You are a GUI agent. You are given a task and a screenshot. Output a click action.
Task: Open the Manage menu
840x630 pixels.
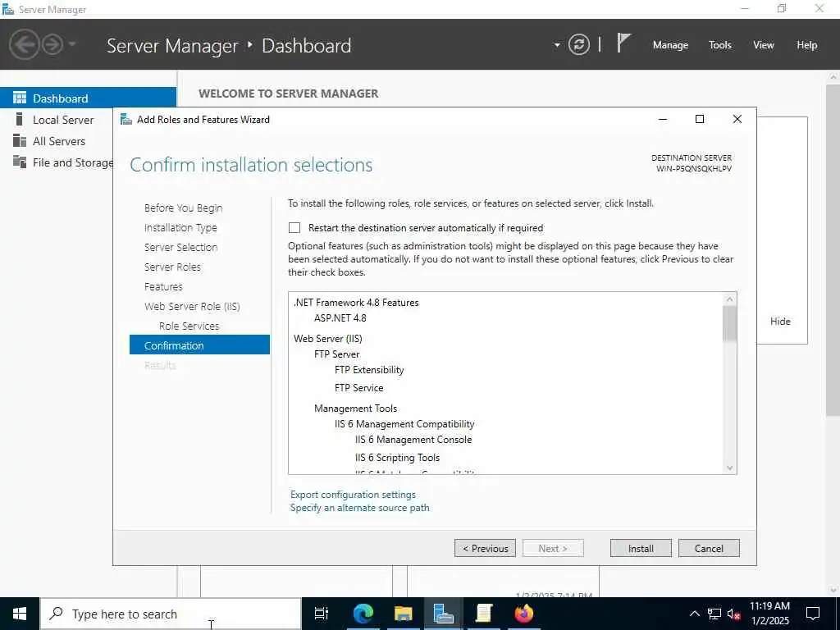670,45
